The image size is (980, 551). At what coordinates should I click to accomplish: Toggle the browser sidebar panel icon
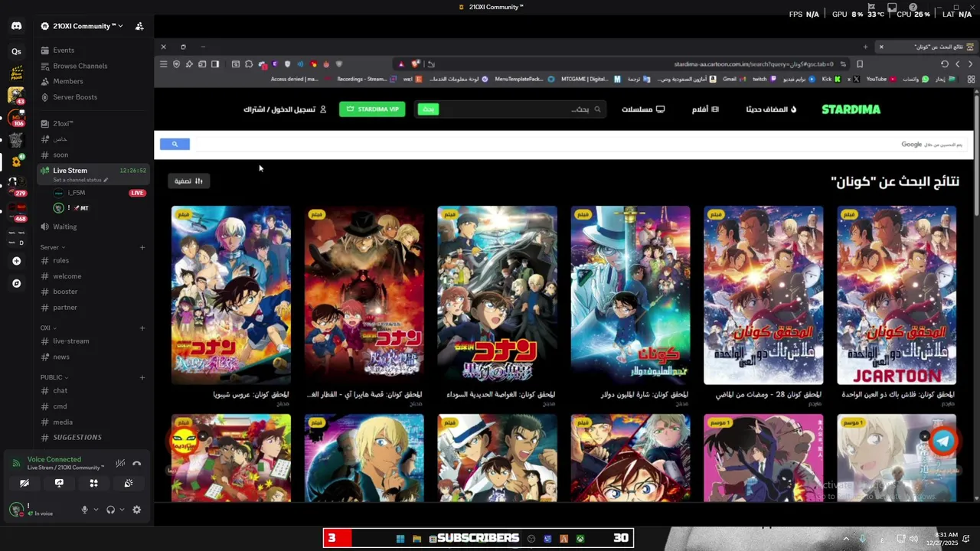pos(215,64)
